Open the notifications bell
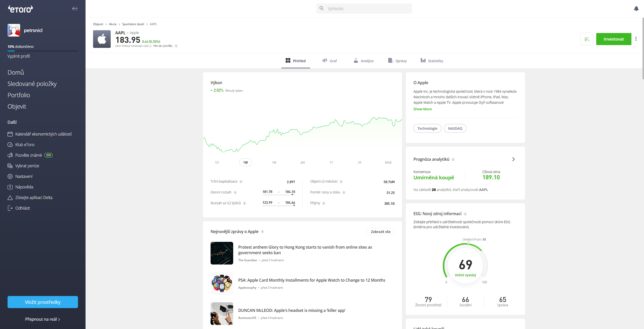The image size is (644, 329). coord(636,9)
